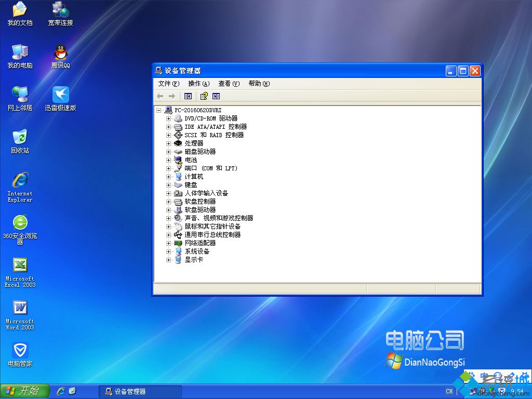The image size is (532, 399).
Task: Click the 开始 Start button
Action: (25, 391)
